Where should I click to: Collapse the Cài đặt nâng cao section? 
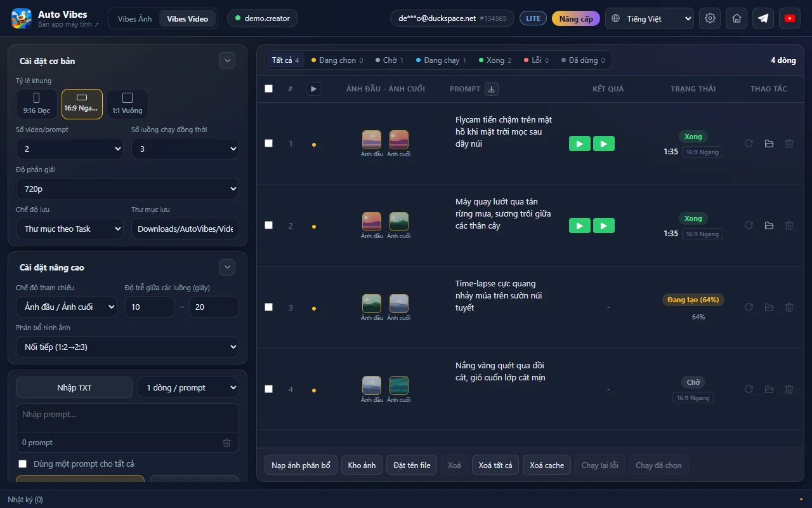pos(227,267)
